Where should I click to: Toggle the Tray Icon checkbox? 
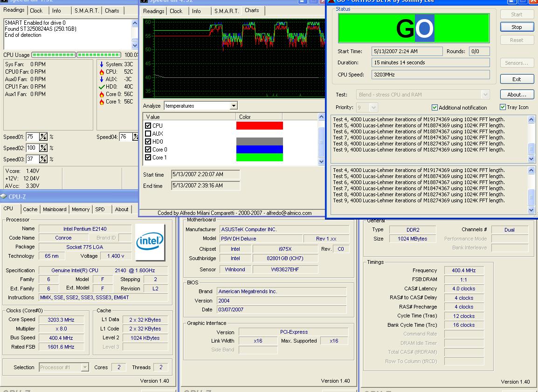tap(503, 107)
